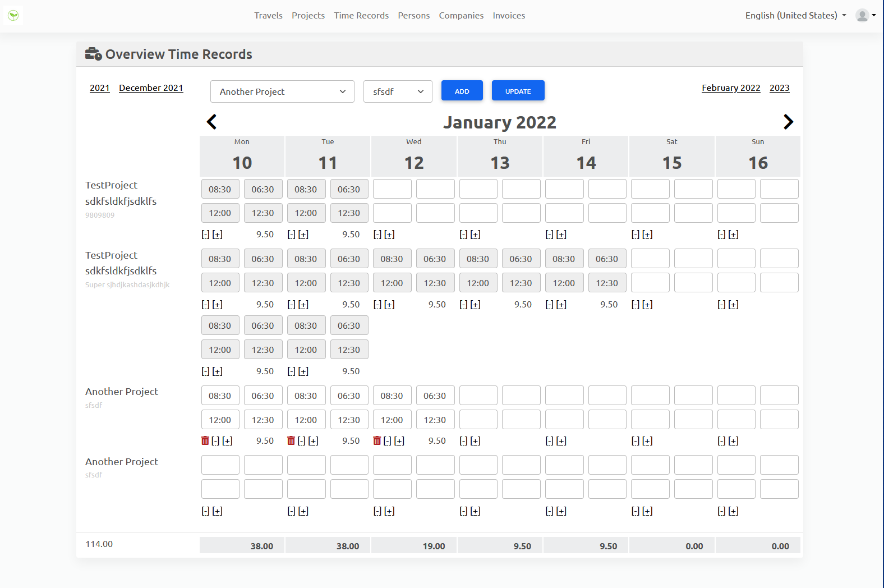The height and width of the screenshot is (588, 884).
Task: Go to next week with right chevron
Action: pyautogui.click(x=788, y=122)
